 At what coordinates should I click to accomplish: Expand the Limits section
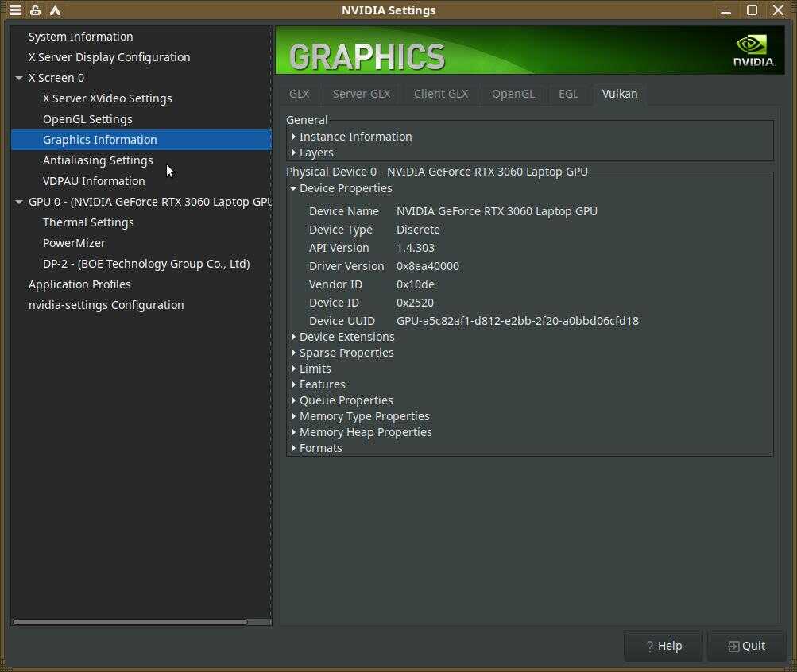pyautogui.click(x=293, y=369)
